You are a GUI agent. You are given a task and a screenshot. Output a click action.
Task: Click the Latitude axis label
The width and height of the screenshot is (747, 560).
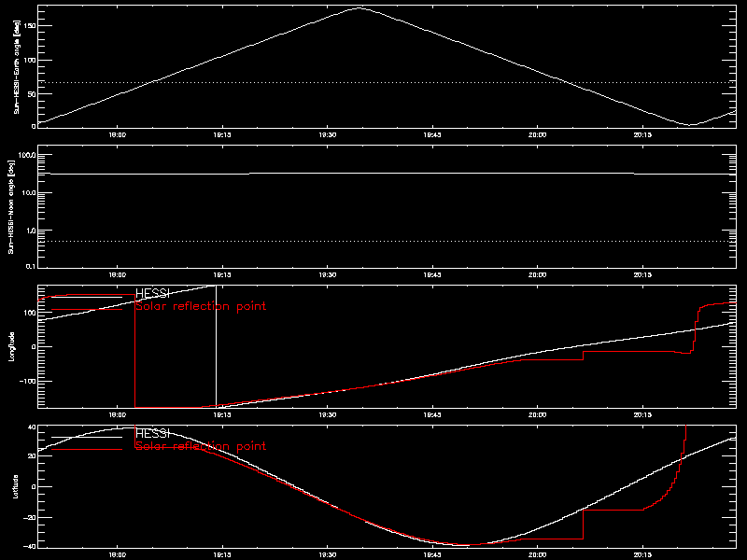click(15, 486)
